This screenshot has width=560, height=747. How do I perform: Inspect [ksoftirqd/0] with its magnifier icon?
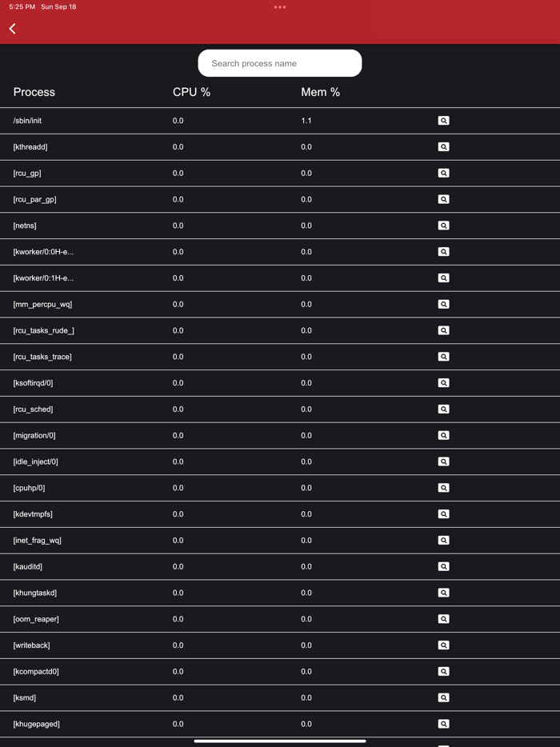click(x=443, y=383)
